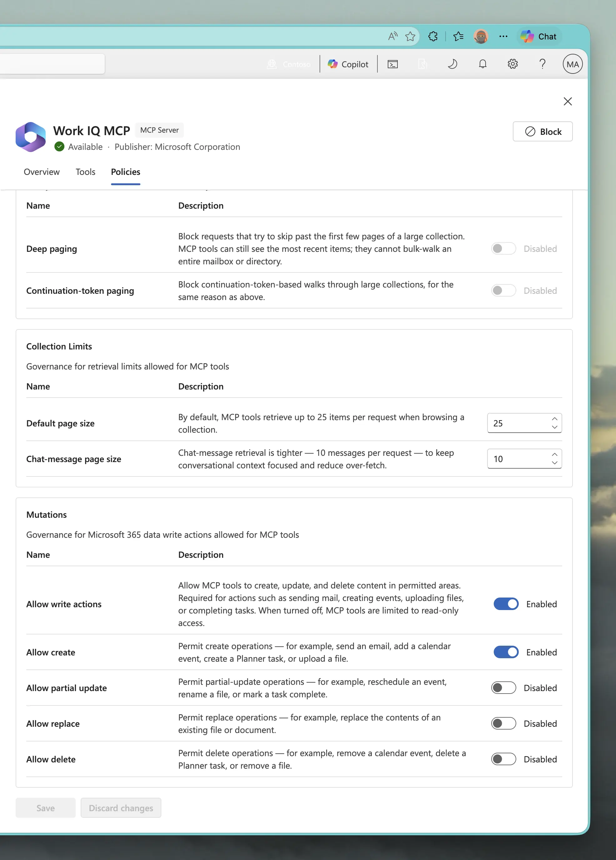Open Copilot Chat in browser toolbar
The image size is (616, 860).
point(539,36)
